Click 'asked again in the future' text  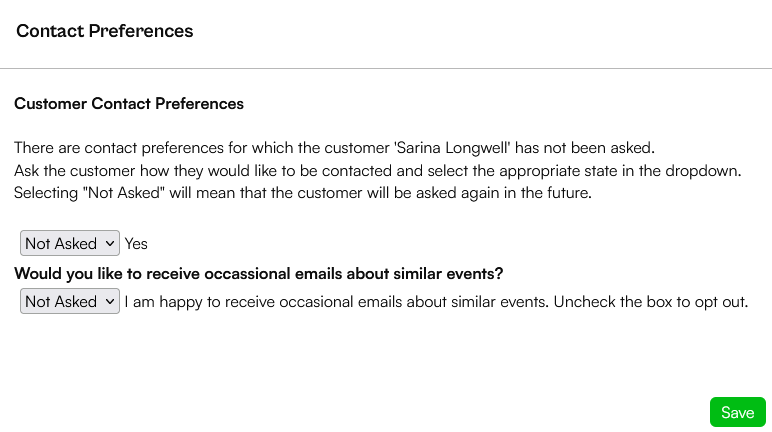504,193
